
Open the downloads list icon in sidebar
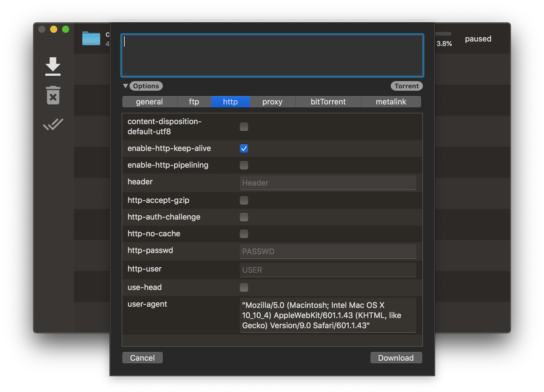click(x=53, y=66)
